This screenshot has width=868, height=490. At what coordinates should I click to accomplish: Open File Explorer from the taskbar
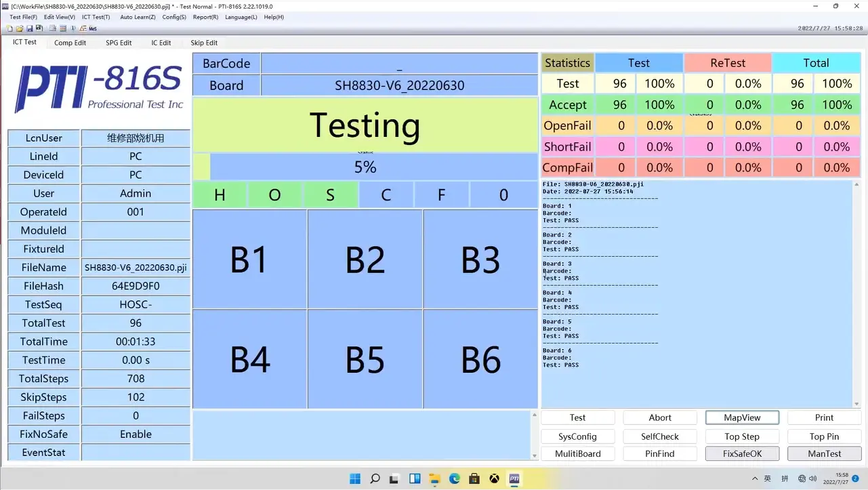coord(435,479)
